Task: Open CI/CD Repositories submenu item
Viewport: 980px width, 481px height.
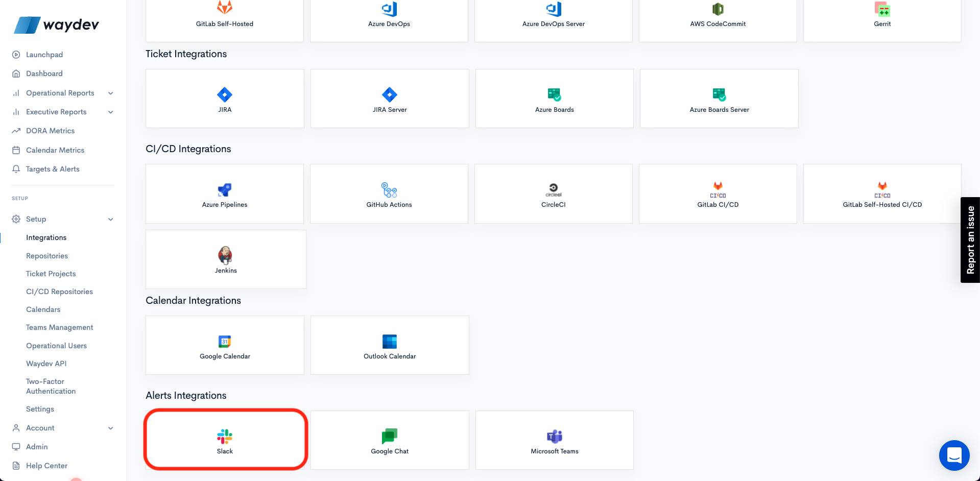Action: click(59, 292)
